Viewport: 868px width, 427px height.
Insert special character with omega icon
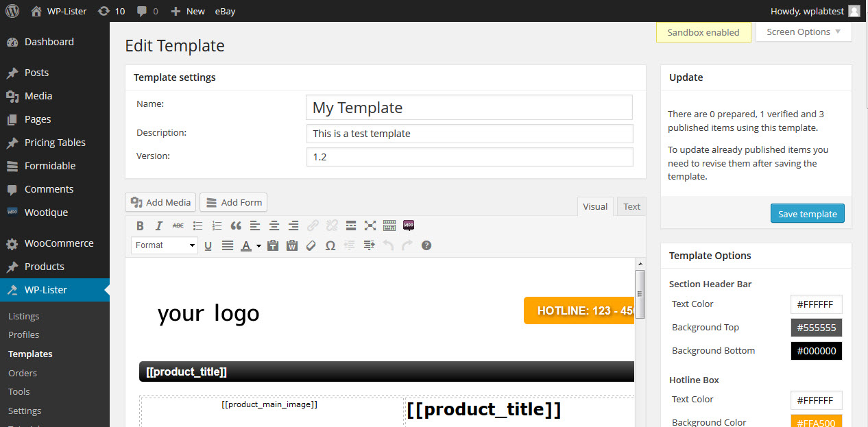[x=330, y=245]
